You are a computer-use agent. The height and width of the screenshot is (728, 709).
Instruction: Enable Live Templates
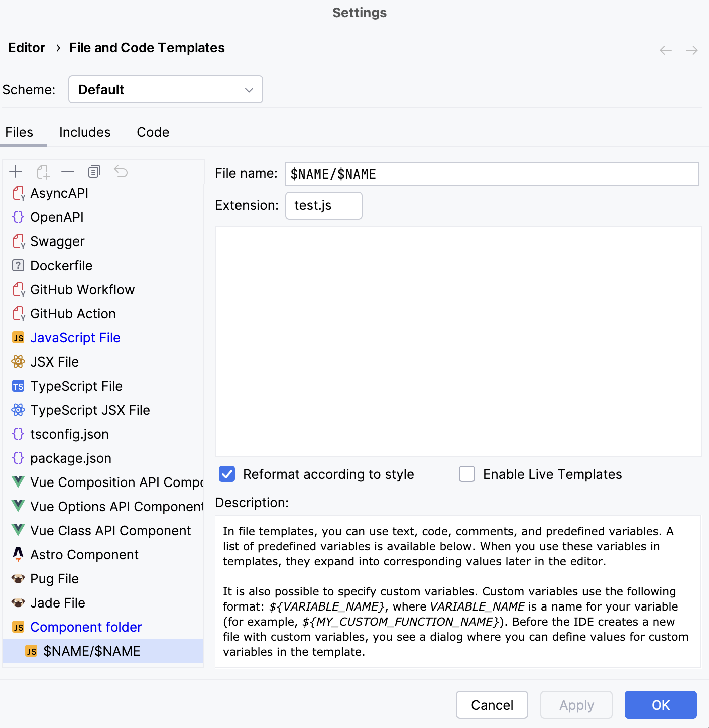coord(466,474)
